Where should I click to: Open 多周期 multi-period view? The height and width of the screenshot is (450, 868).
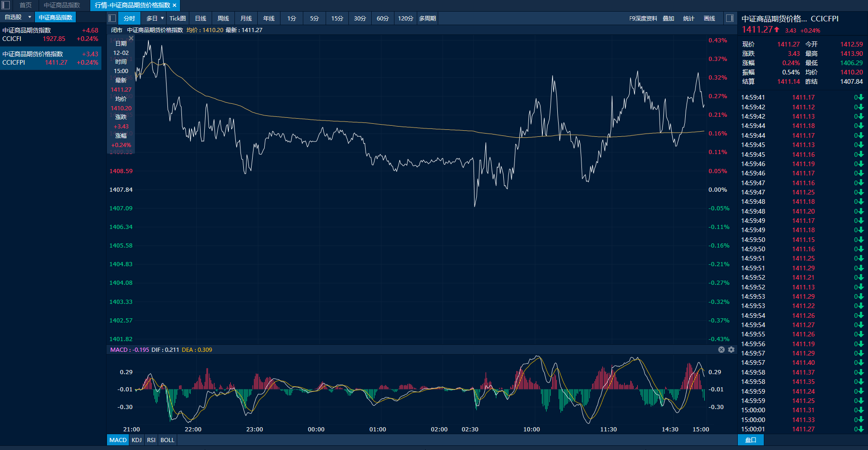(x=427, y=18)
